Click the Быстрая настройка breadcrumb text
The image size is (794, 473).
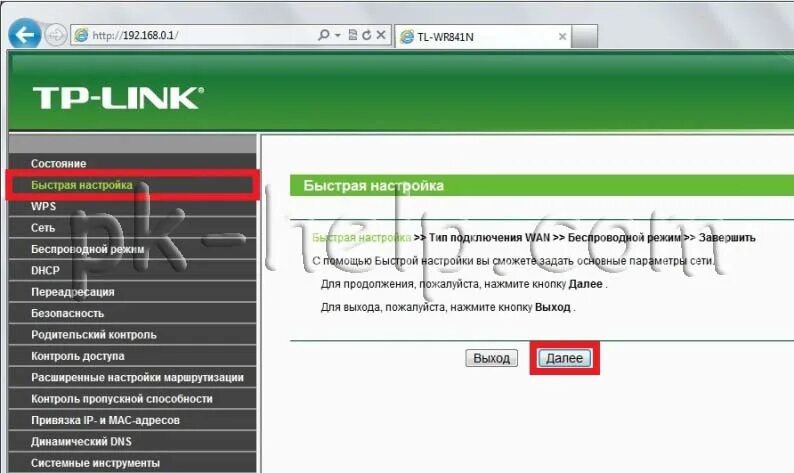point(361,238)
